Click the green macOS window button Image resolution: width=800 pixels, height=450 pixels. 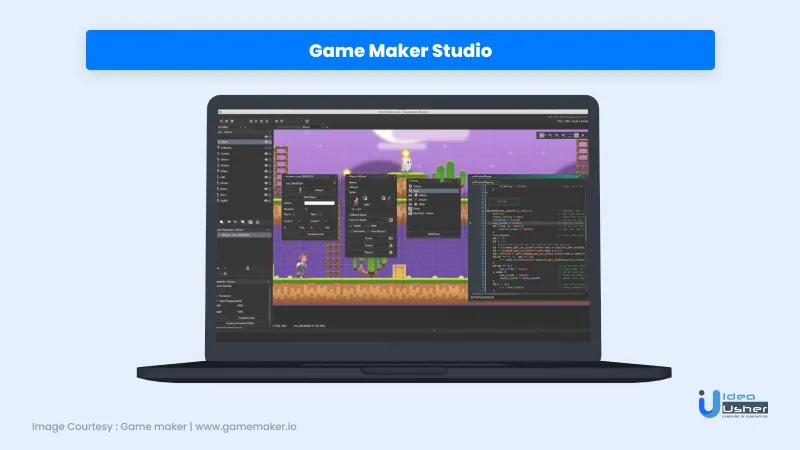[x=220, y=112]
